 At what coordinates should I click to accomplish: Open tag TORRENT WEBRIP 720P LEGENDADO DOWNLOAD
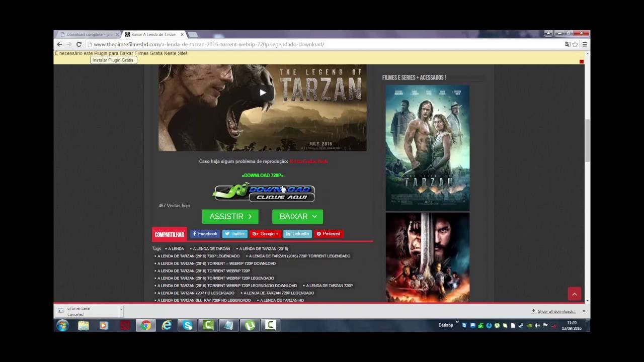point(227,286)
